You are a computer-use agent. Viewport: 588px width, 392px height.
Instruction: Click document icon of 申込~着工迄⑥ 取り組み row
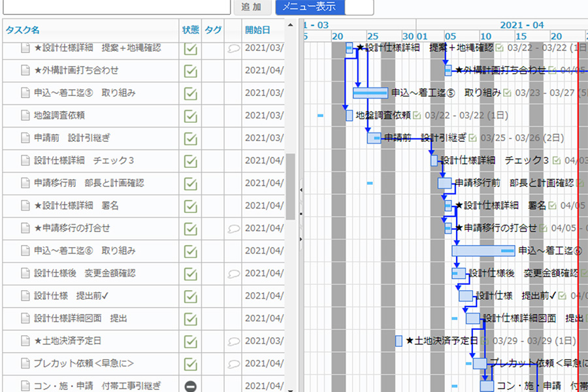[x=25, y=250]
